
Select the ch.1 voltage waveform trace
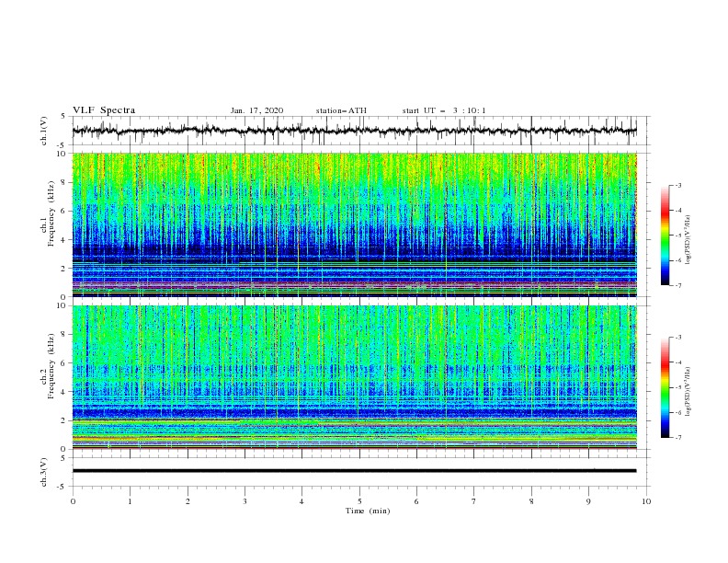pyautogui.click(x=354, y=131)
